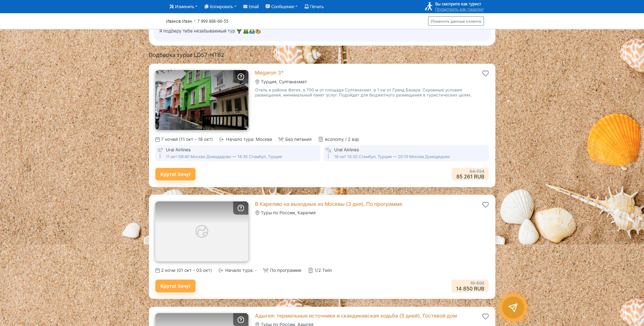The width and height of the screenshot is (644, 326).
Task: Click Круто! Хочу! for the Карелия tour
Action: point(175,286)
